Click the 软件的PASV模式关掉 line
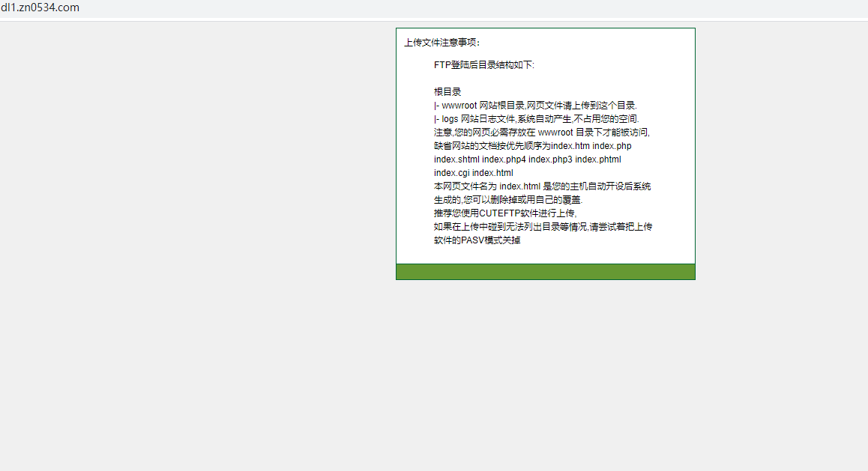Screen dimensions: 868x471 [477, 240]
